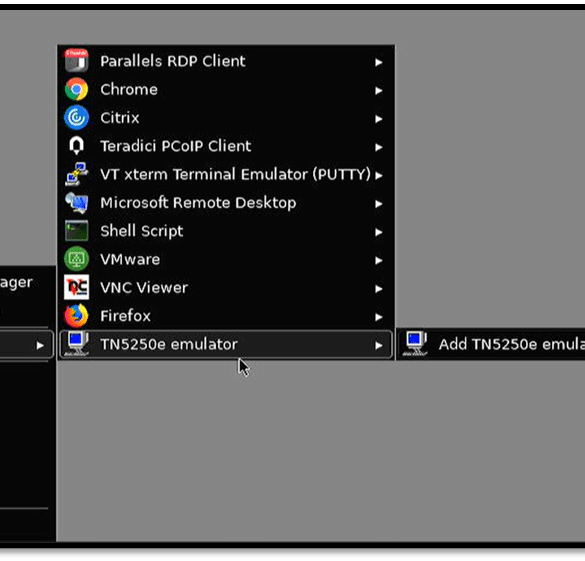
Task: Select the Teradici PCoIP Client label
Action: pyautogui.click(x=176, y=146)
